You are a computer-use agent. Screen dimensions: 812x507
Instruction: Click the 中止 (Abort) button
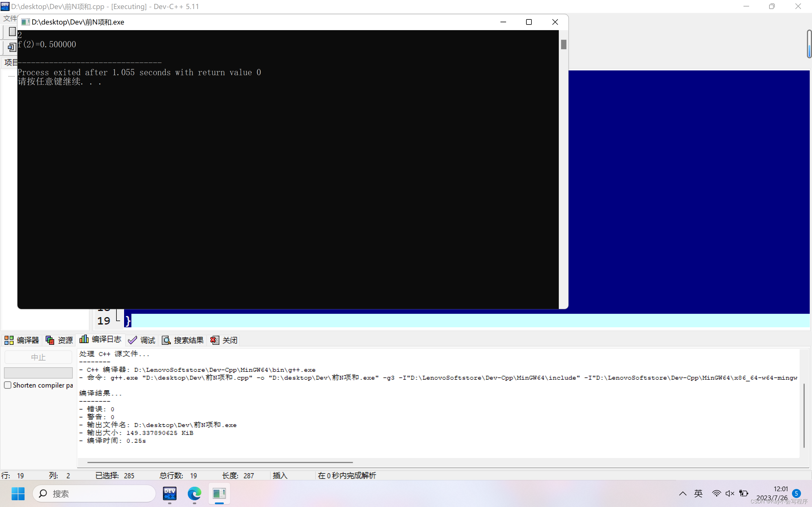[38, 357]
